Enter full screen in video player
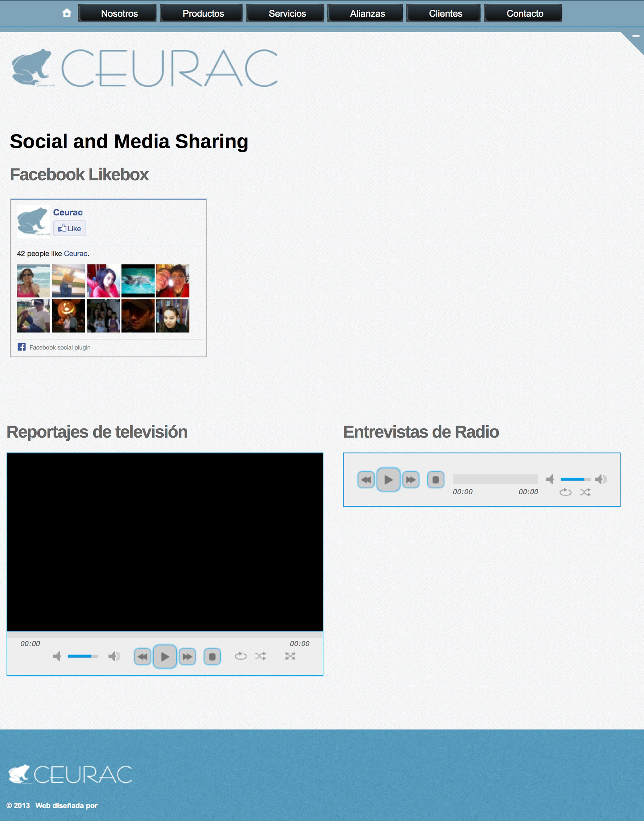 290,656
